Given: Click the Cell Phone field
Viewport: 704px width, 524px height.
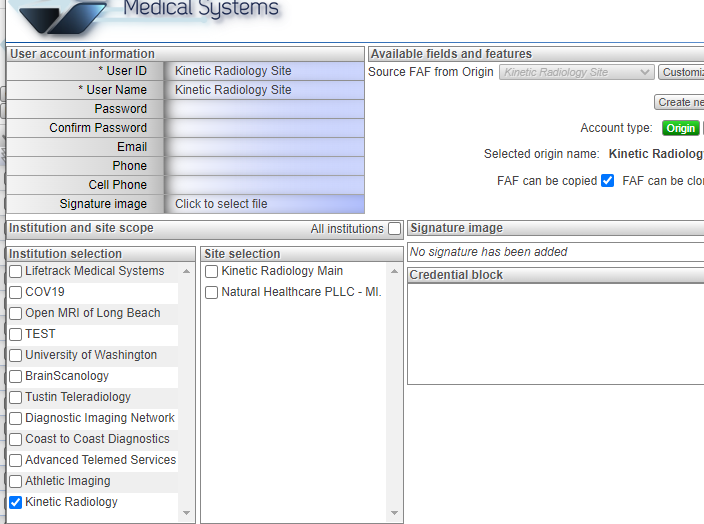Looking at the screenshot, I should 264,185.
